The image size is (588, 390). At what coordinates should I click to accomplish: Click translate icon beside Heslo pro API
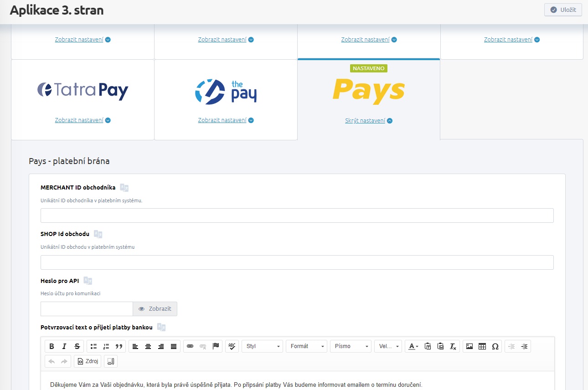pyautogui.click(x=88, y=281)
